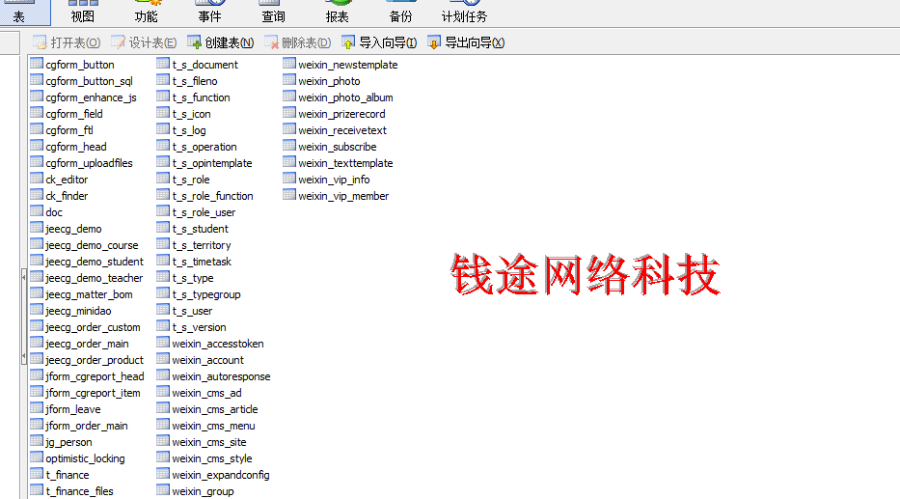
Task: Select the weixin_autoresponse table name
Action: [x=221, y=377]
